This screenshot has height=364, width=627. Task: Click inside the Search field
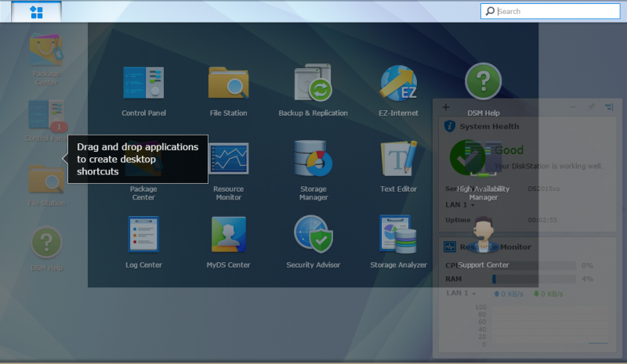pyautogui.click(x=550, y=11)
